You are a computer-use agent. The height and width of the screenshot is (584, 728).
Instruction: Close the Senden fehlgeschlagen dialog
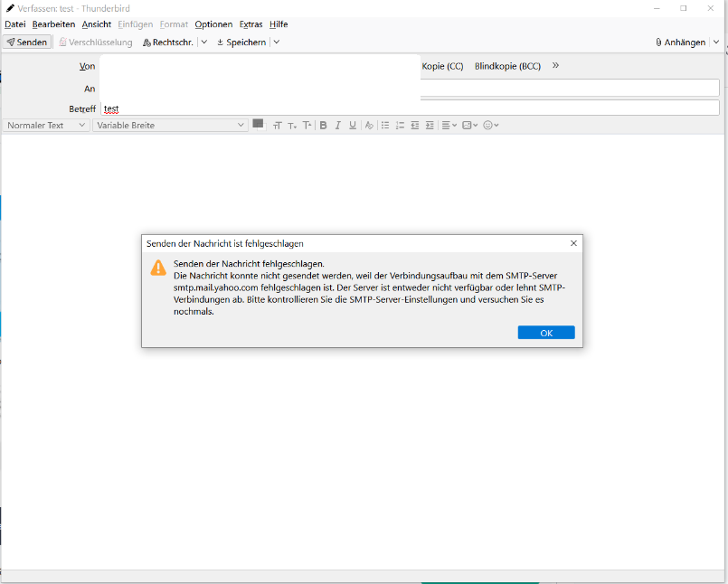tap(573, 243)
